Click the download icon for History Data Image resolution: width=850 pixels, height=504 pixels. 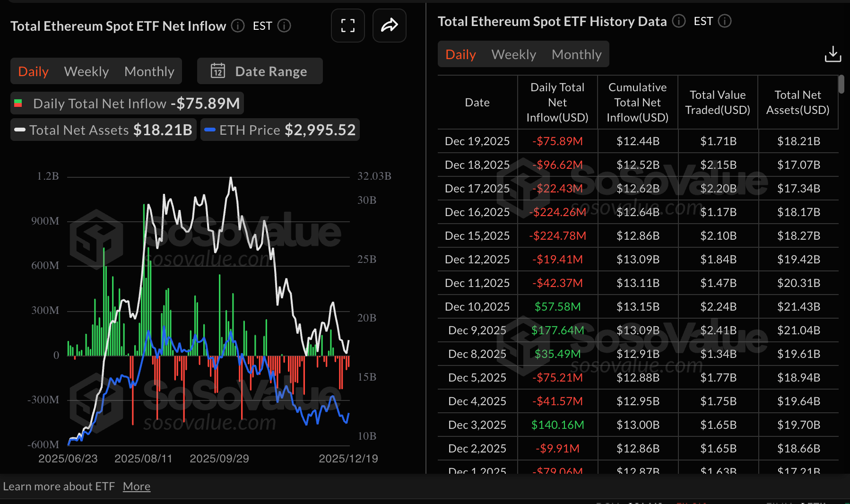pyautogui.click(x=833, y=54)
